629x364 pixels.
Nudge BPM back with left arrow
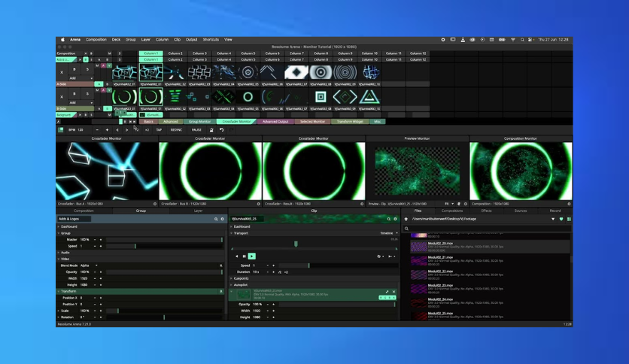click(117, 130)
